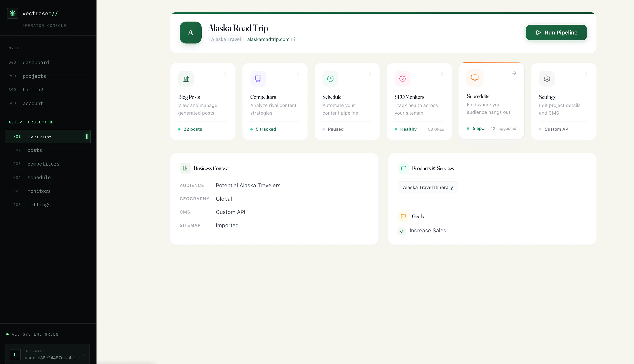Click the operator user ID text
The height and width of the screenshot is (364, 634).
[x=51, y=358]
